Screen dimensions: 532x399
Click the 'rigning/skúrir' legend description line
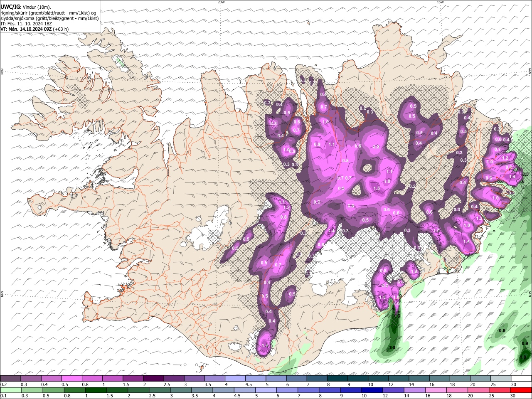[x=48, y=13]
